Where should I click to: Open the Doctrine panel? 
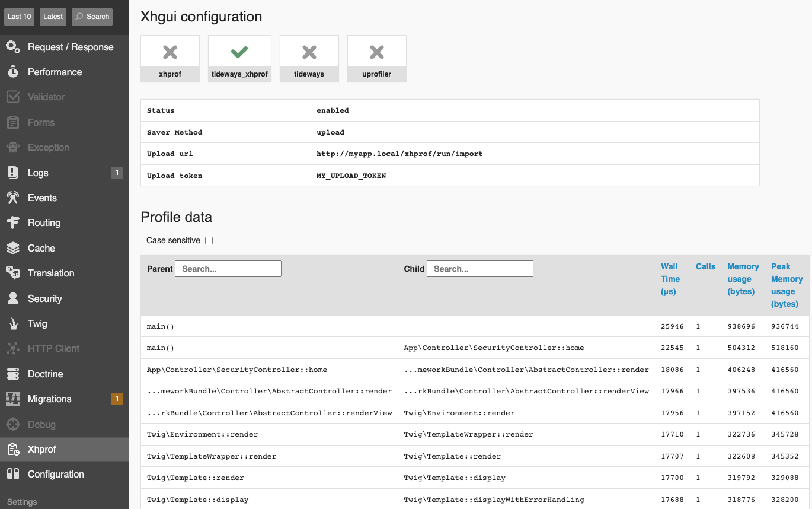[x=64, y=374]
